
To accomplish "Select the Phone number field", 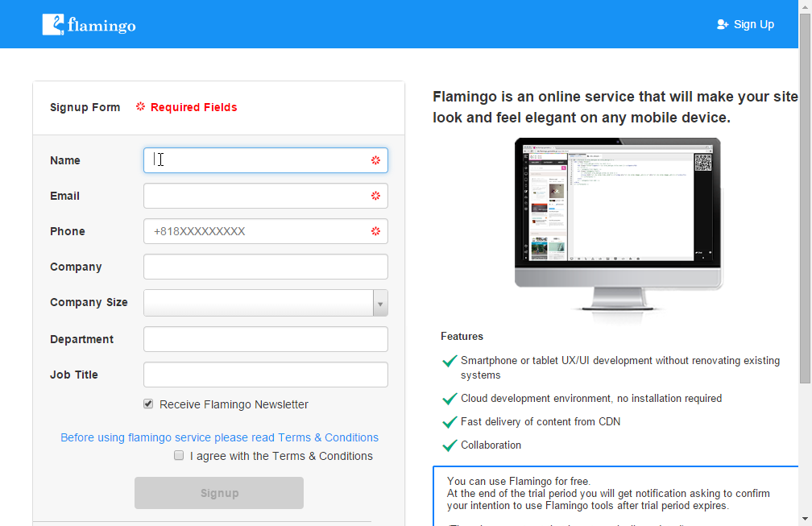I will (x=266, y=231).
